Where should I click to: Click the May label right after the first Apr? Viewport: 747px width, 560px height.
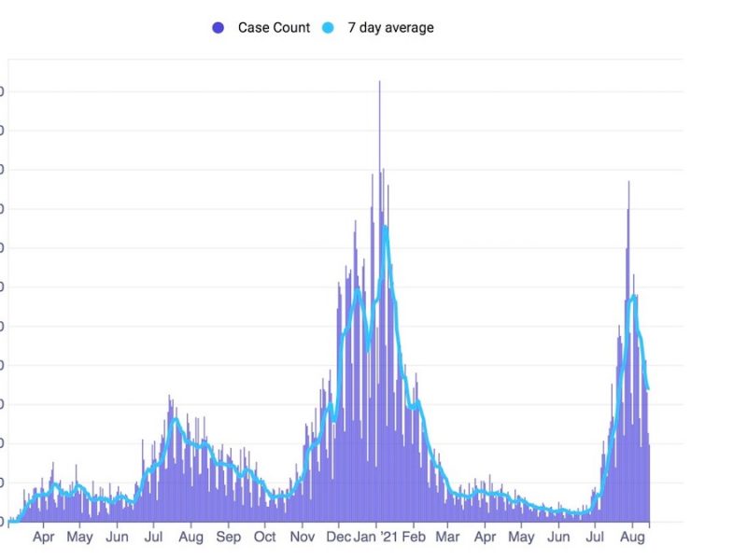[79, 538]
